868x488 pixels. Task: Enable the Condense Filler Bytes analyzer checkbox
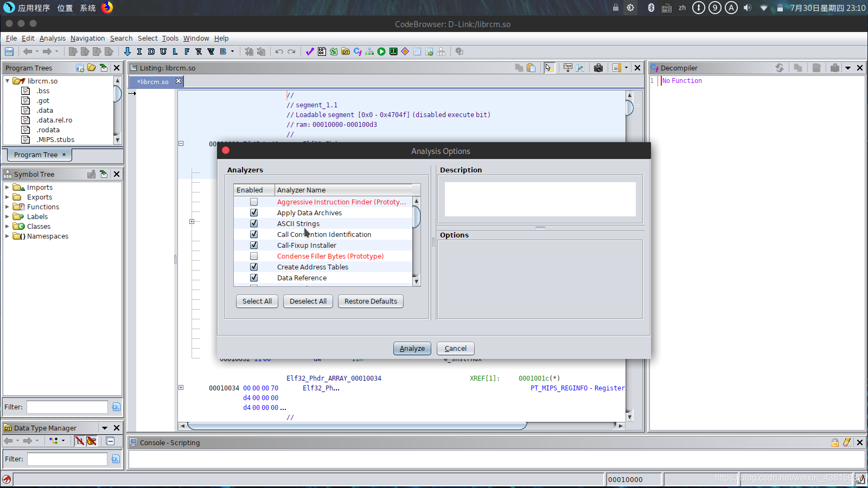(254, 256)
